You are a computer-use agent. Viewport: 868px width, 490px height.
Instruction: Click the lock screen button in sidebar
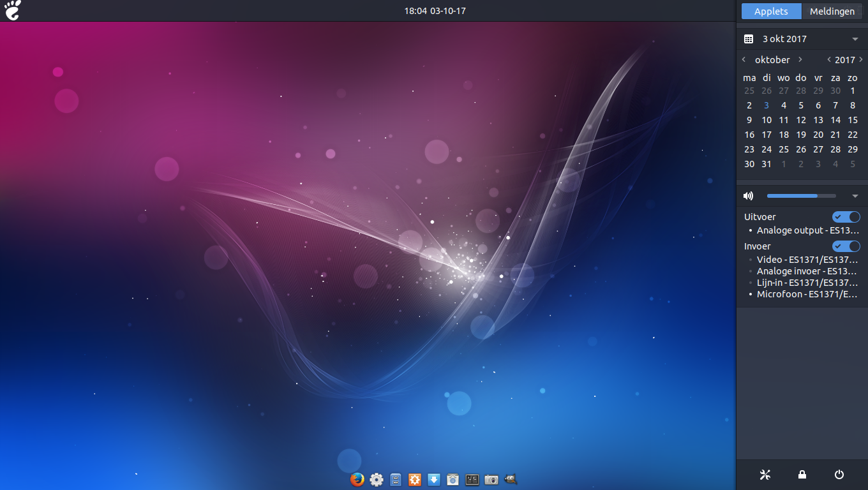(802, 474)
